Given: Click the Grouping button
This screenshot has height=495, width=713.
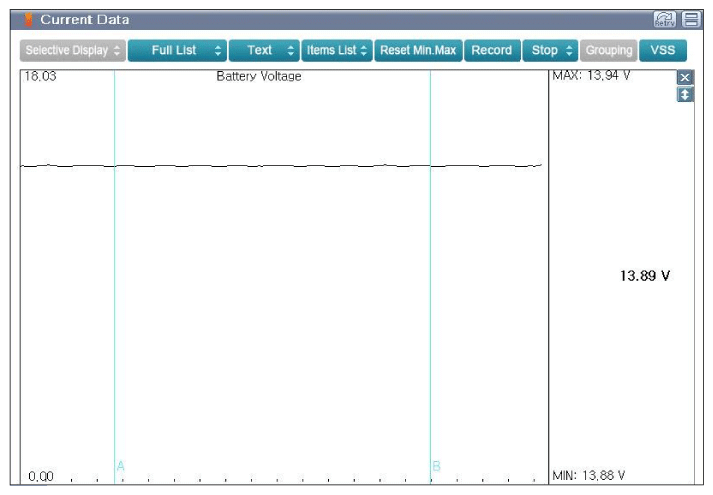Looking at the screenshot, I should (x=609, y=50).
